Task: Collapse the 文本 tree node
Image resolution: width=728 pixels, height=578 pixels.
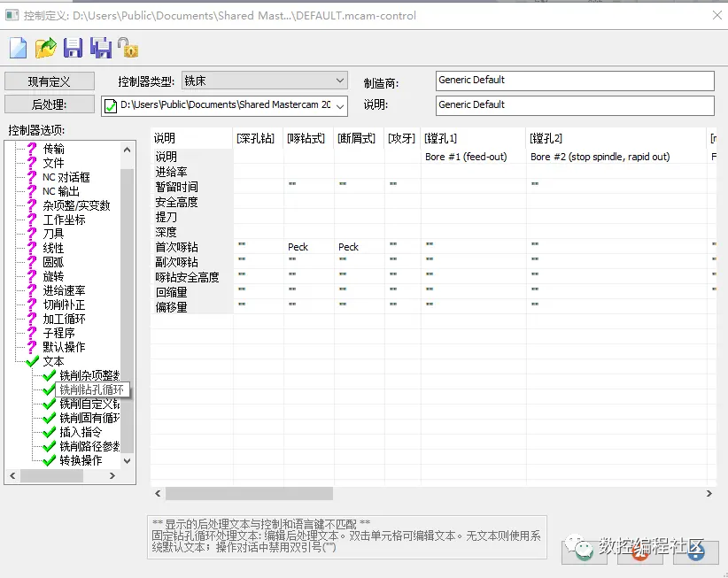Action: click(x=53, y=361)
